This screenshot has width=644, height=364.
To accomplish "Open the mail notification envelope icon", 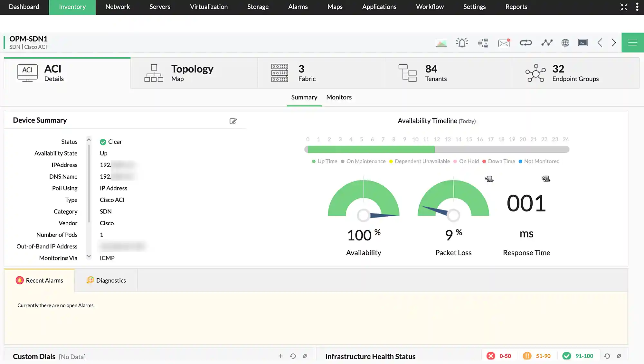I will [504, 42].
